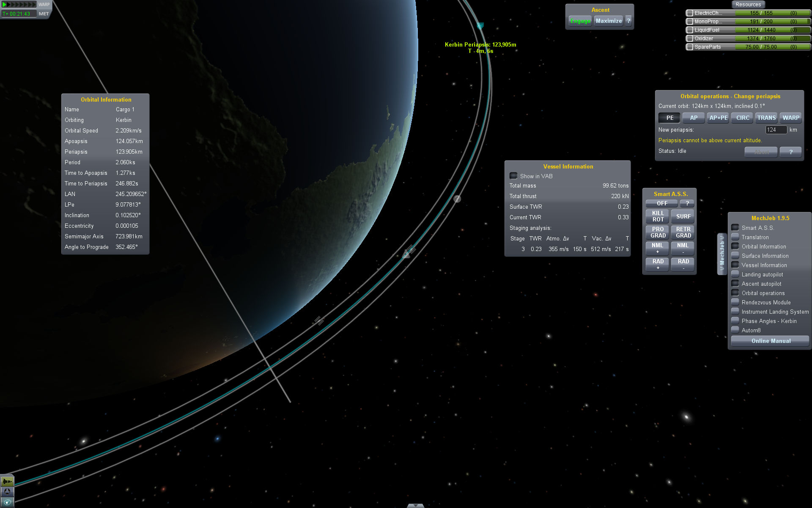Turn Smart A.S.S. OFF
Image resolution: width=812 pixels, height=508 pixels.
[x=662, y=204]
